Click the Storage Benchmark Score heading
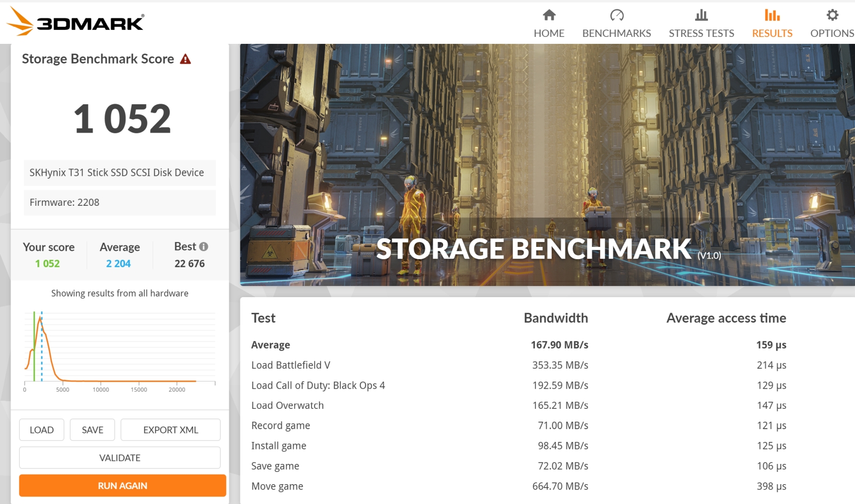855x504 pixels. pos(98,59)
